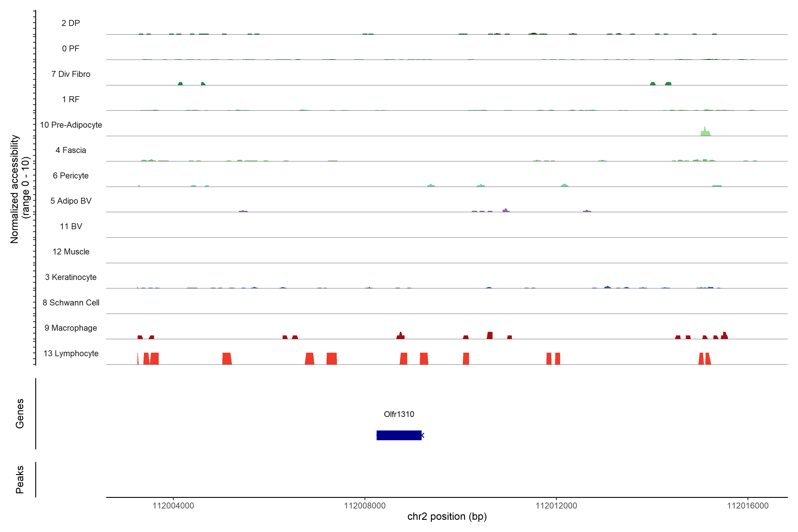Image resolution: width=798 pixels, height=532 pixels.
Task: Select the 5 Adipo BV track label
Action: point(70,201)
